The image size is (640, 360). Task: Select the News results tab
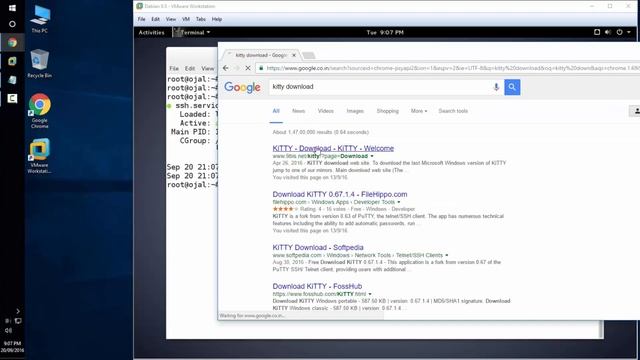[298, 111]
